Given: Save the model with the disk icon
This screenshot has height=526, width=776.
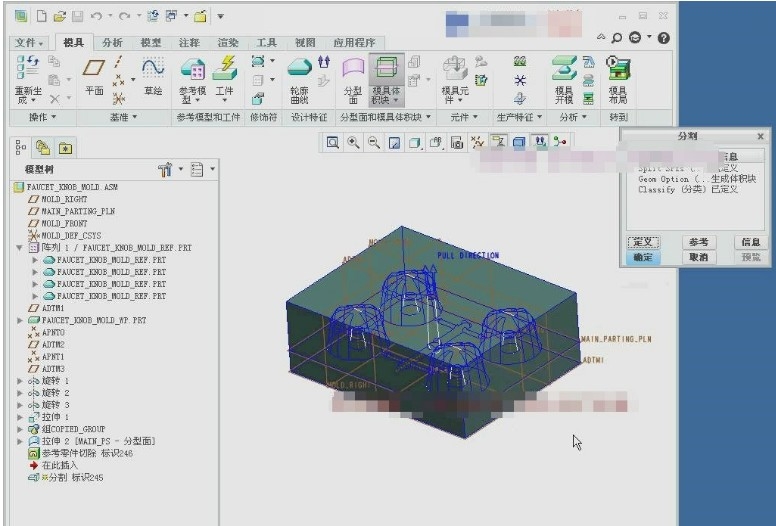Looking at the screenshot, I should 77,16.
